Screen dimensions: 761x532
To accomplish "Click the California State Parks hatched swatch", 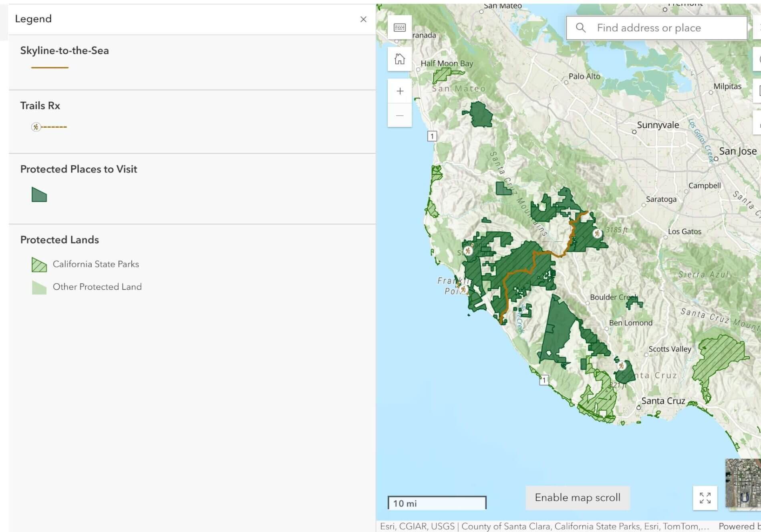I will coord(39,265).
